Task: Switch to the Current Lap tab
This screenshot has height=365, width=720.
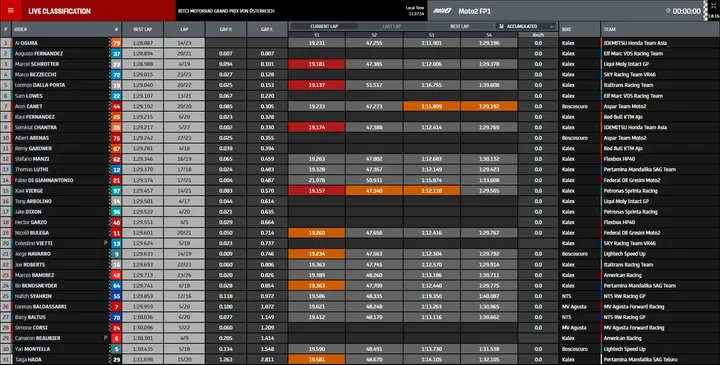Action: point(324,27)
